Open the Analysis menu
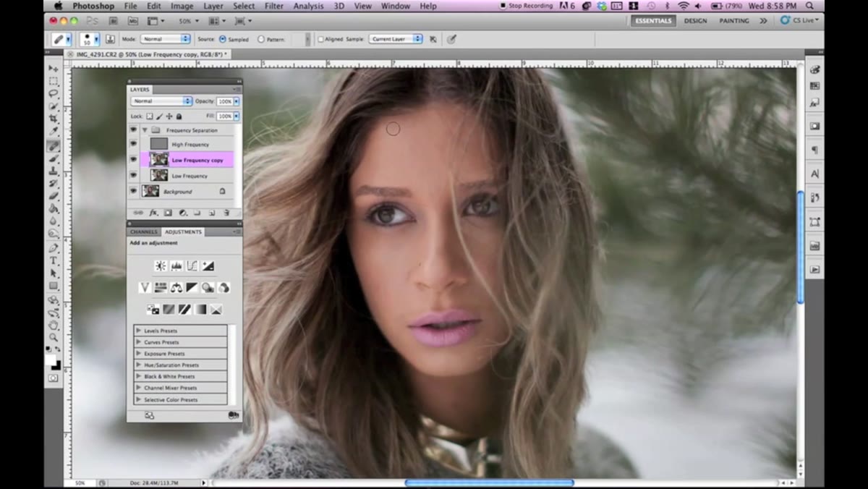The width and height of the screenshot is (868, 489). click(309, 6)
